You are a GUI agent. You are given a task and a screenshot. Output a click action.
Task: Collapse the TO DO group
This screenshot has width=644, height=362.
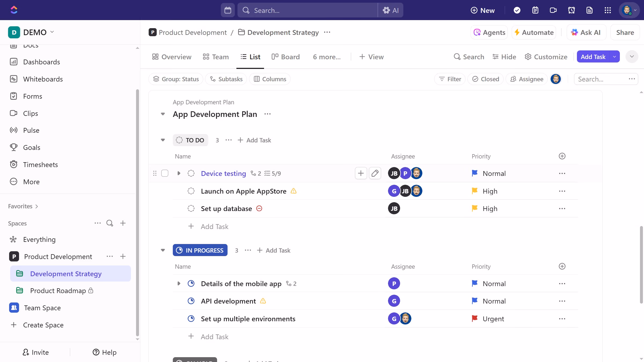(163, 140)
